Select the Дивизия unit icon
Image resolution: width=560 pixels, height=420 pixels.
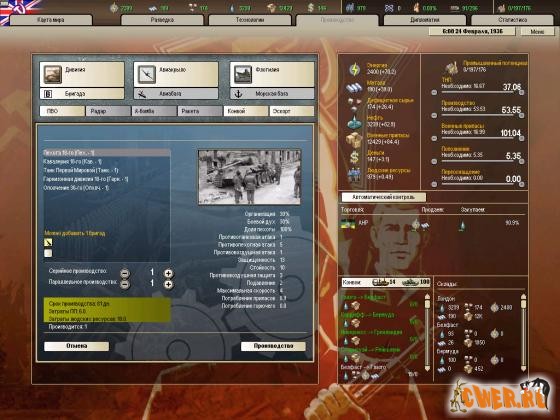point(52,74)
